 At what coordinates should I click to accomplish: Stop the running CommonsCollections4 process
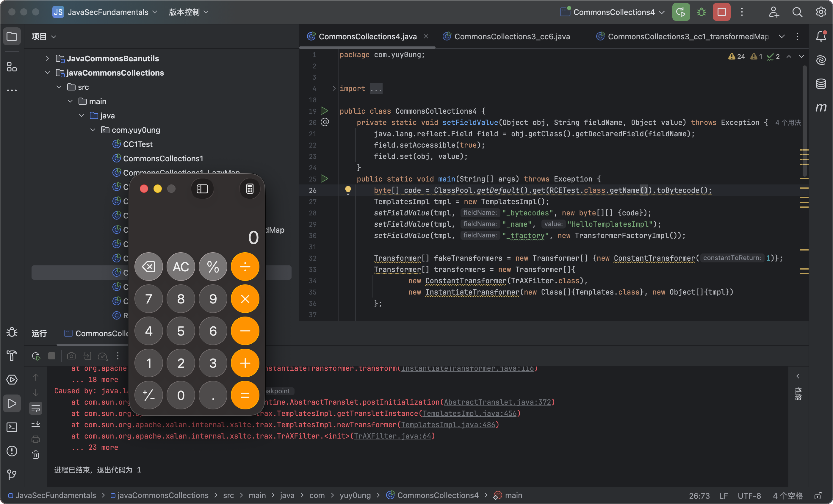point(721,12)
